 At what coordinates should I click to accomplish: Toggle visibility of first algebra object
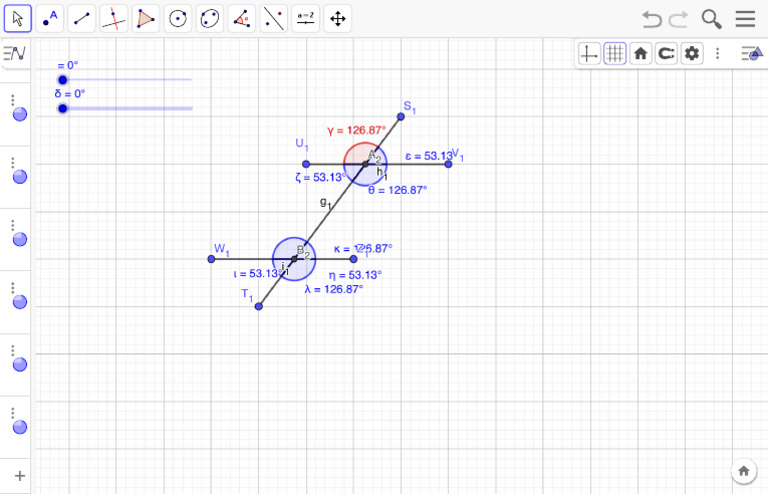point(20,114)
